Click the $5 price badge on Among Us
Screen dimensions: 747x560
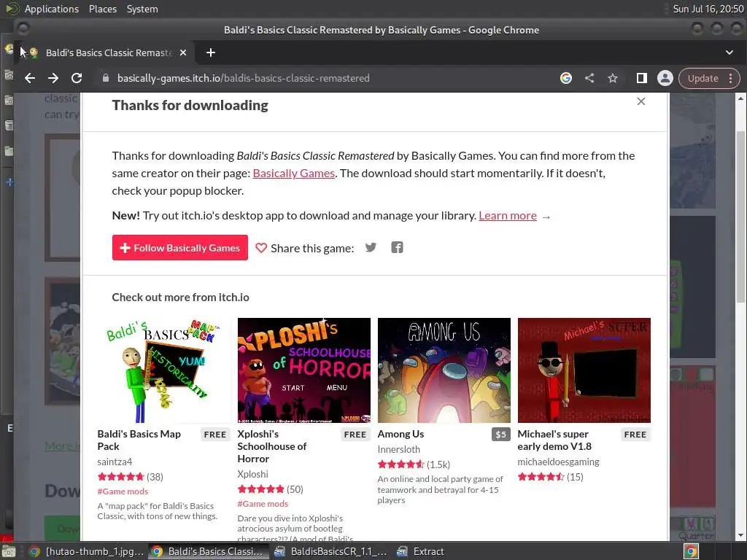pos(500,435)
